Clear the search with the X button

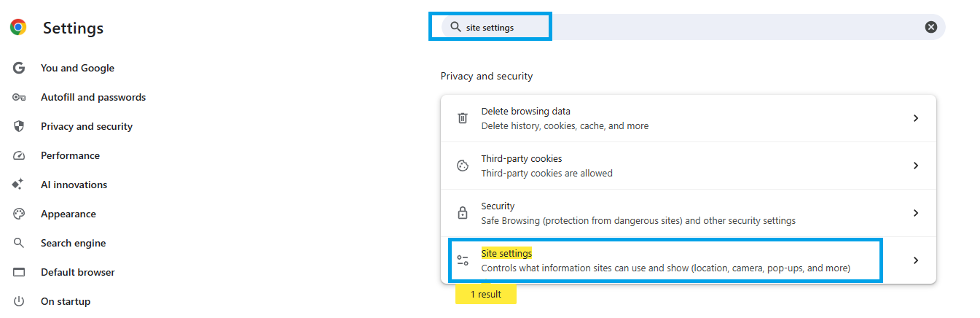(x=931, y=27)
